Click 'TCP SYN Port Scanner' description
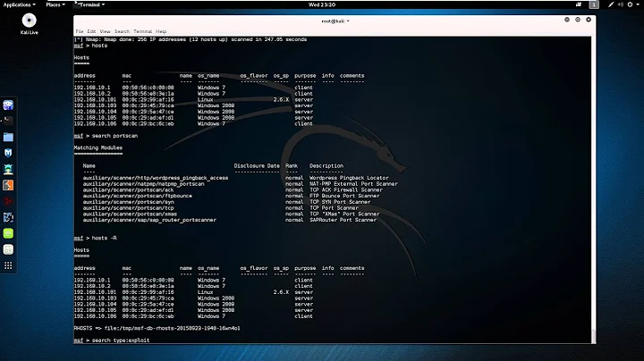The image size is (644, 361). [x=340, y=202]
